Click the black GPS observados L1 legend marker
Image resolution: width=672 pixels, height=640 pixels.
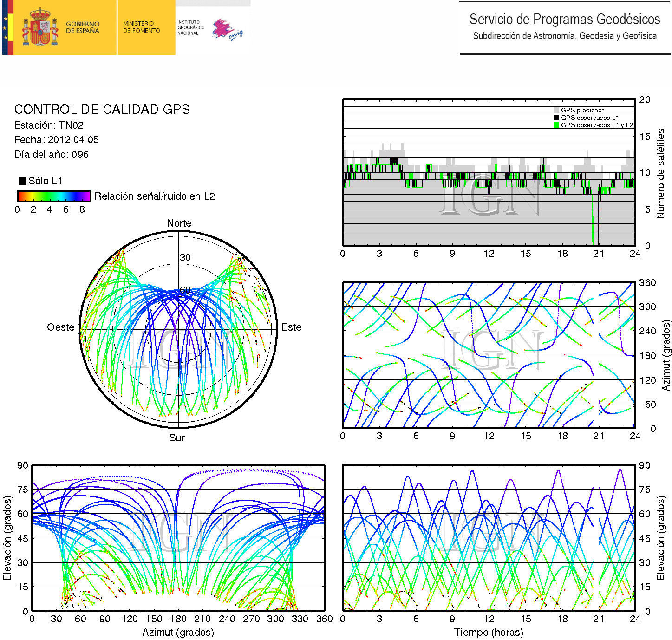[x=556, y=118]
